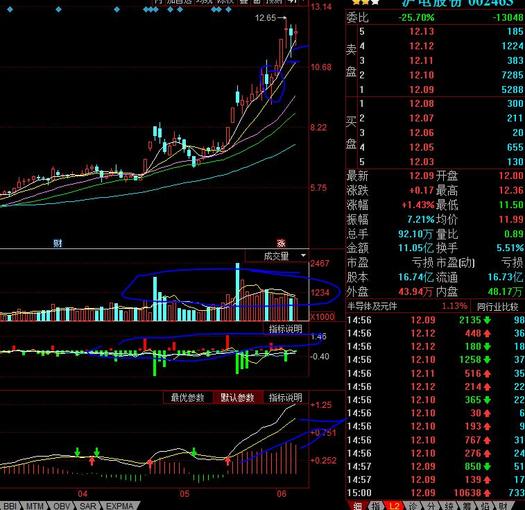This screenshot has height=510, width=525.
Task: Switch to the MTM indicator tab
Action: [34, 506]
